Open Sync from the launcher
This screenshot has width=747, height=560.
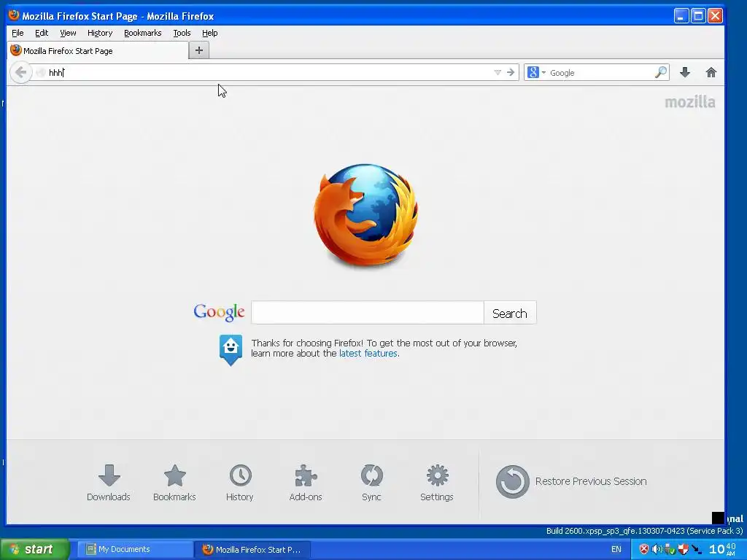(371, 483)
